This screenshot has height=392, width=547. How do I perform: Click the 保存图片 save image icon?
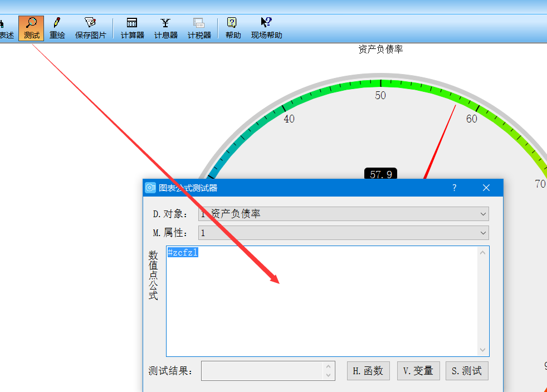90,28
